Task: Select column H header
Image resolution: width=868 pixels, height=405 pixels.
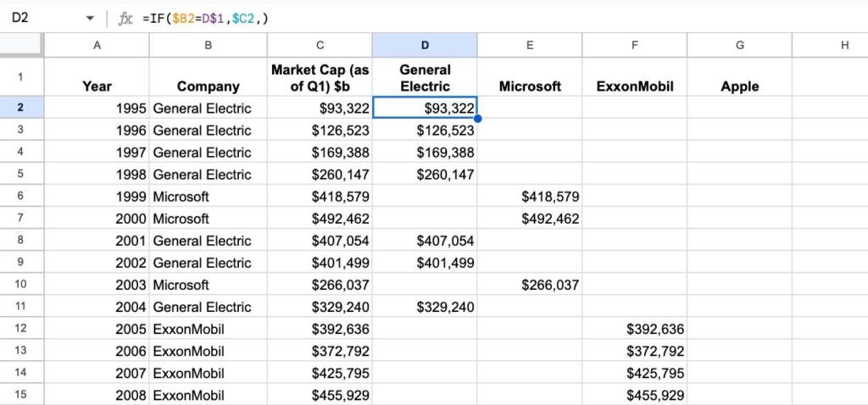Action: pyautogui.click(x=831, y=46)
